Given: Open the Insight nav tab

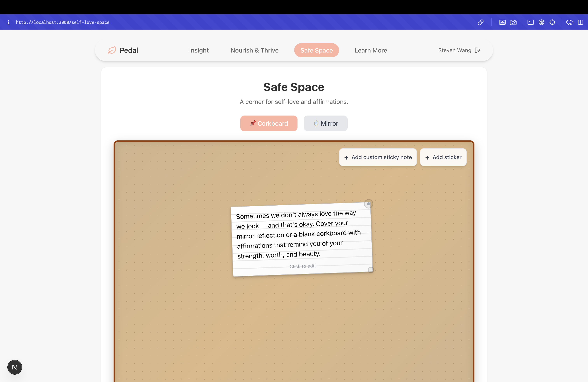Looking at the screenshot, I should pos(199,50).
